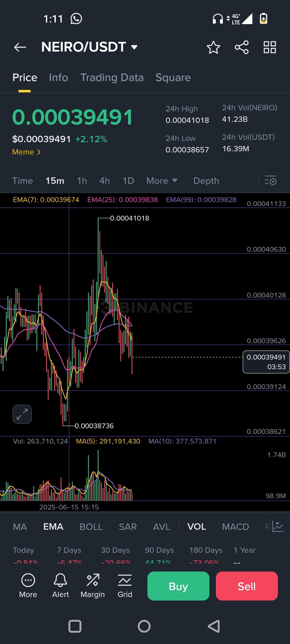Screen dimensions: 290x644
Task: Toggle the MACD sub-indicator
Action: (235, 527)
